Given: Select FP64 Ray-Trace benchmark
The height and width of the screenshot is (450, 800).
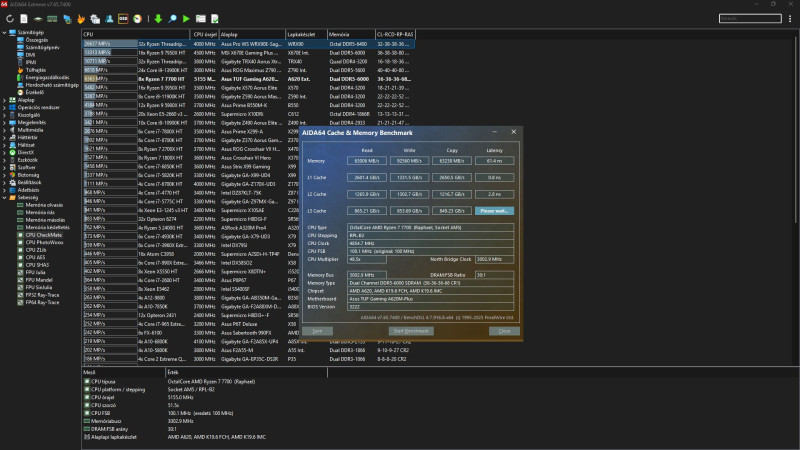Looking at the screenshot, I should (42, 303).
